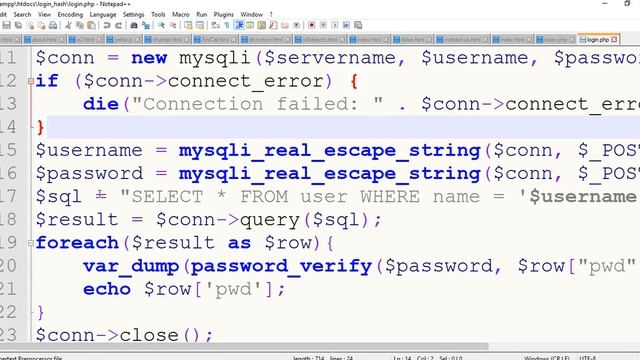
Task: Open the Run menu
Action: (x=202, y=14)
